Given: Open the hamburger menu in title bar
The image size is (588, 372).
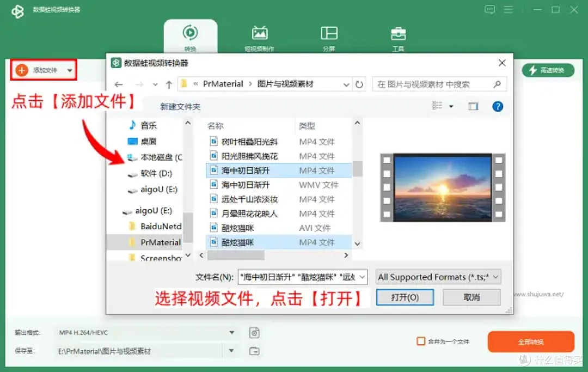Looking at the screenshot, I should tap(508, 9).
